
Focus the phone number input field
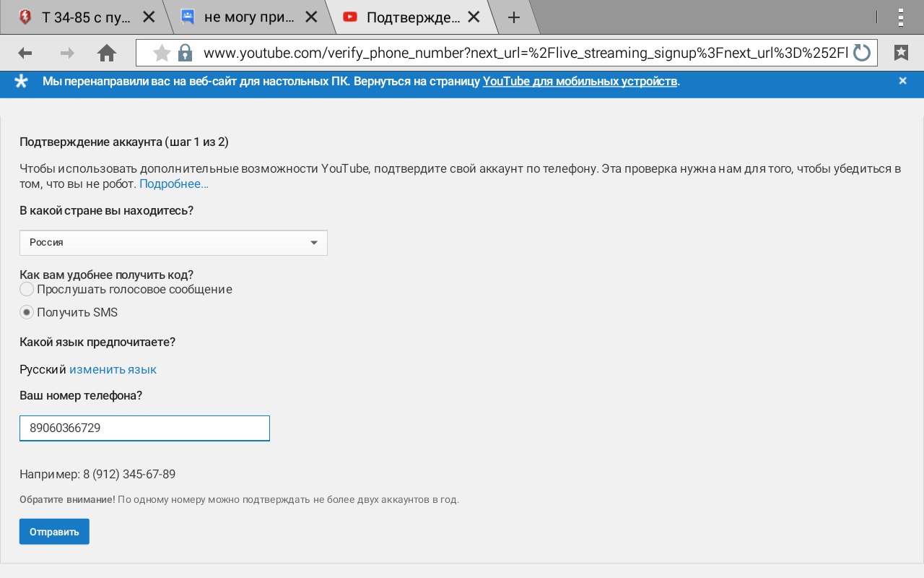pos(144,428)
